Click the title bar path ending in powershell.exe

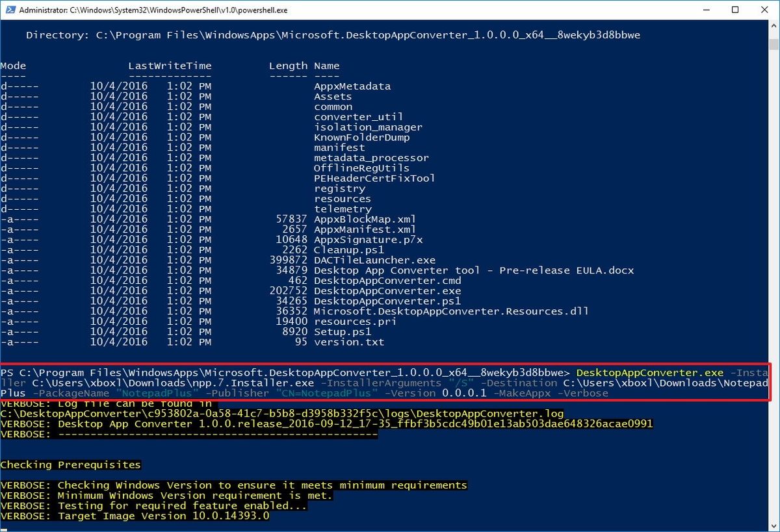[149, 10]
